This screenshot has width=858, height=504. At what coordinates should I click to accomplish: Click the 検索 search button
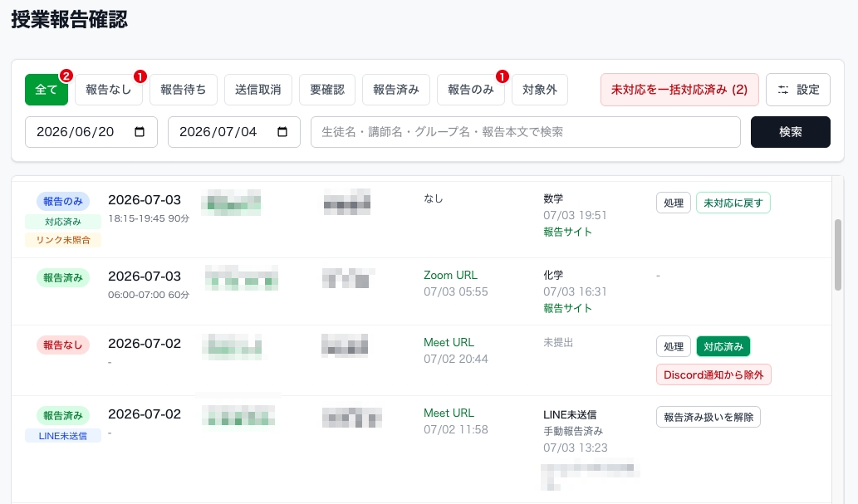pos(790,132)
